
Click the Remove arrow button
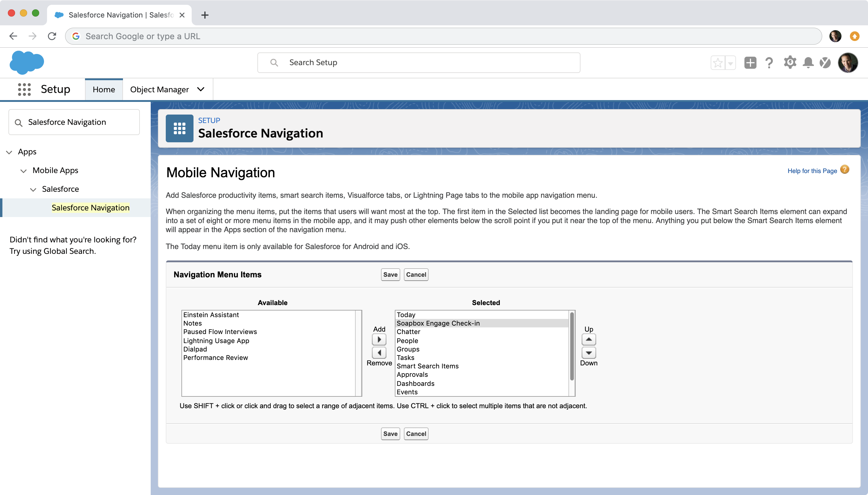[x=379, y=352]
